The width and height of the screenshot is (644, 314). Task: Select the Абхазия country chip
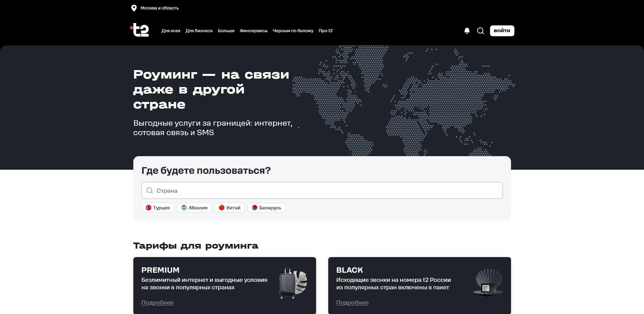[x=194, y=208]
